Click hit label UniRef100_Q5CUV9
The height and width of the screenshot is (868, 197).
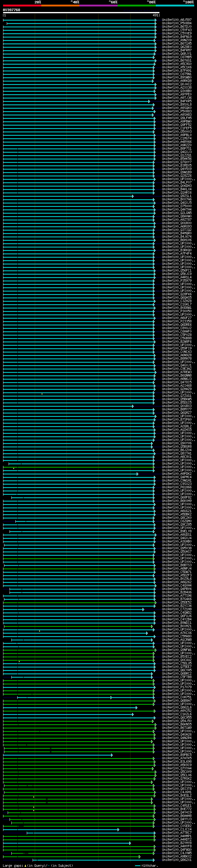[x=177, y=772]
